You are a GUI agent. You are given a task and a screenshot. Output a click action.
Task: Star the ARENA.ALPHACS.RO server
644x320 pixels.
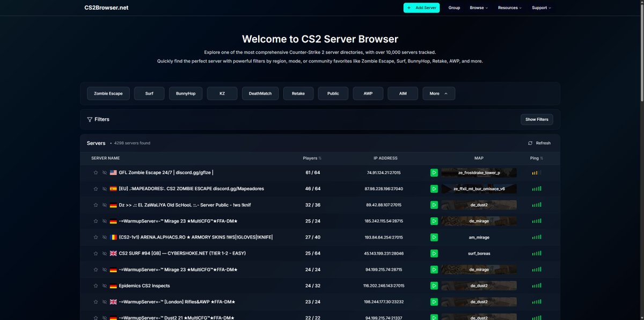coord(96,237)
